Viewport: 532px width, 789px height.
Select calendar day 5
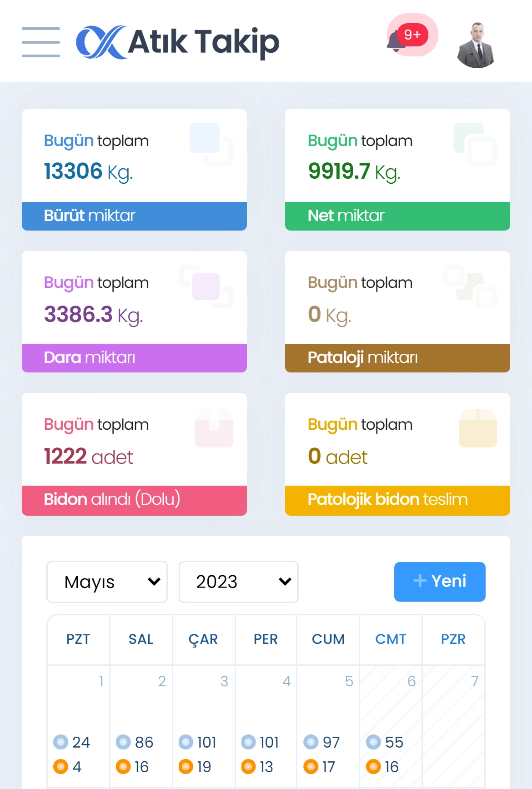pos(328,726)
